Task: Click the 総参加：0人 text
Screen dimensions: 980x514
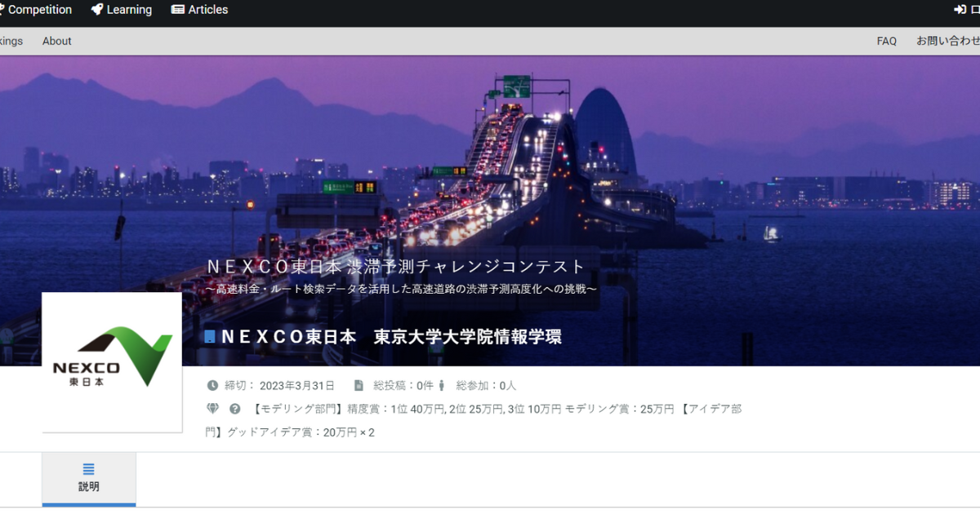Action: 486,386
